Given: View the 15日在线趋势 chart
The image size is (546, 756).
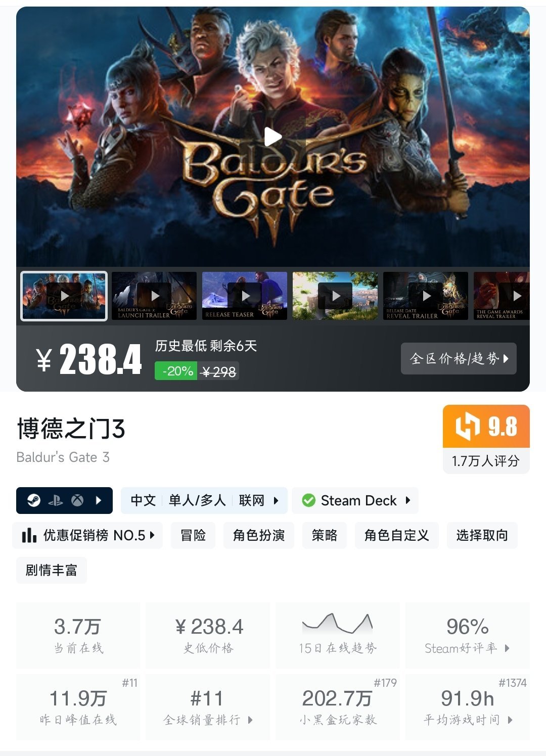Looking at the screenshot, I should [338, 635].
